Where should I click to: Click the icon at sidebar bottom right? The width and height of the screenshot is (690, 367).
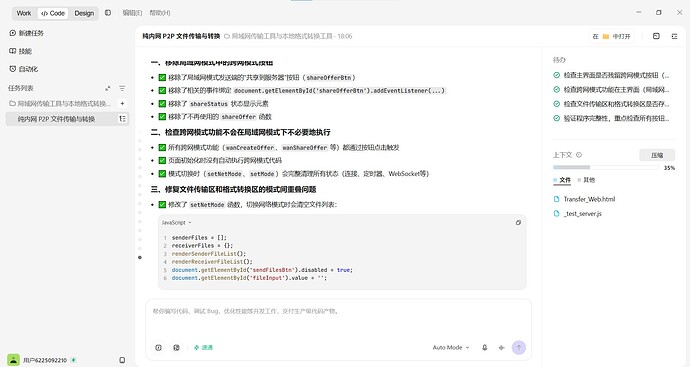coord(122,360)
